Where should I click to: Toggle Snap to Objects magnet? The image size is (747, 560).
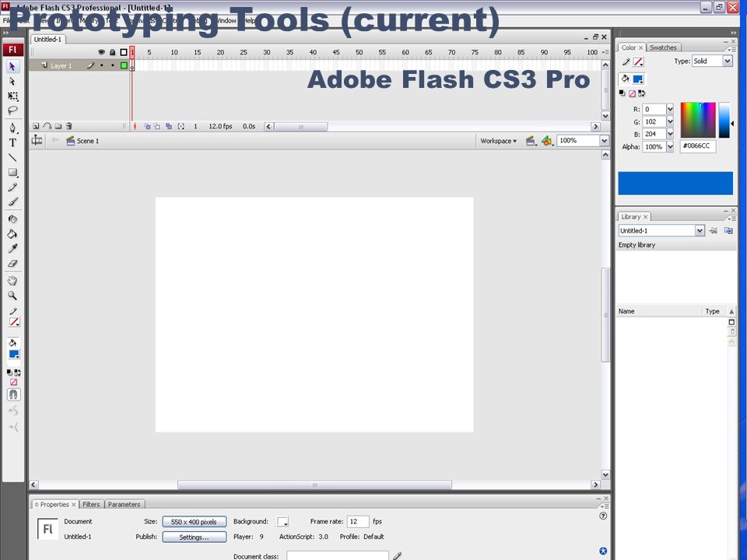(x=13, y=394)
